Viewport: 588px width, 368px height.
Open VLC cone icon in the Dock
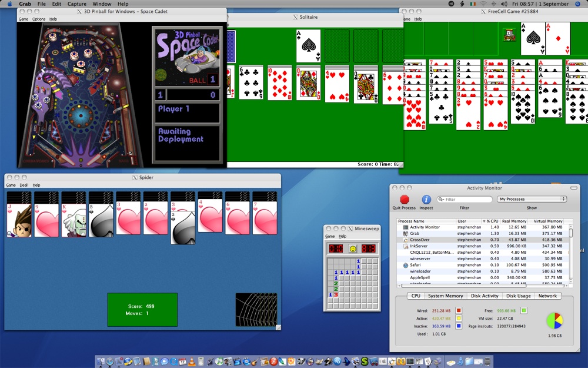[192, 362]
